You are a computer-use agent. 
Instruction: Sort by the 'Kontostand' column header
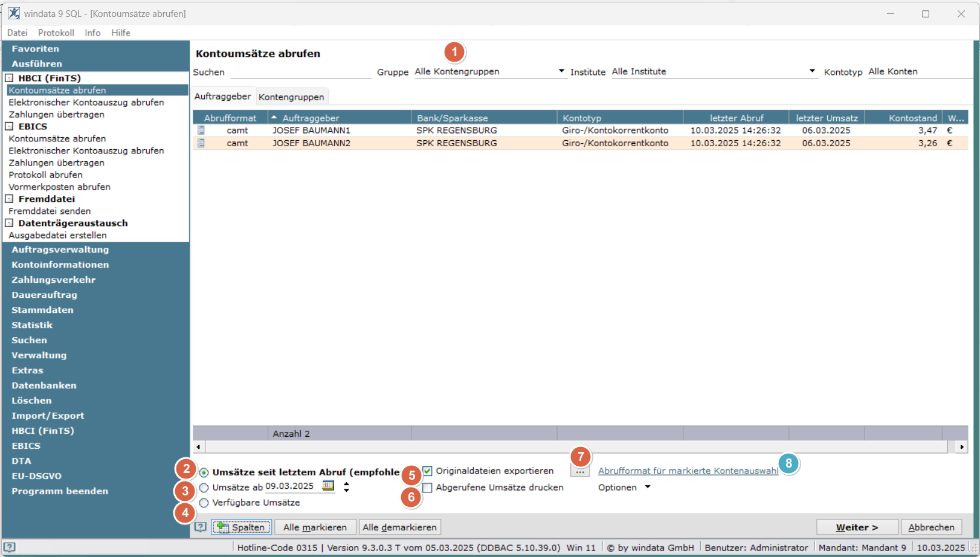(903, 118)
